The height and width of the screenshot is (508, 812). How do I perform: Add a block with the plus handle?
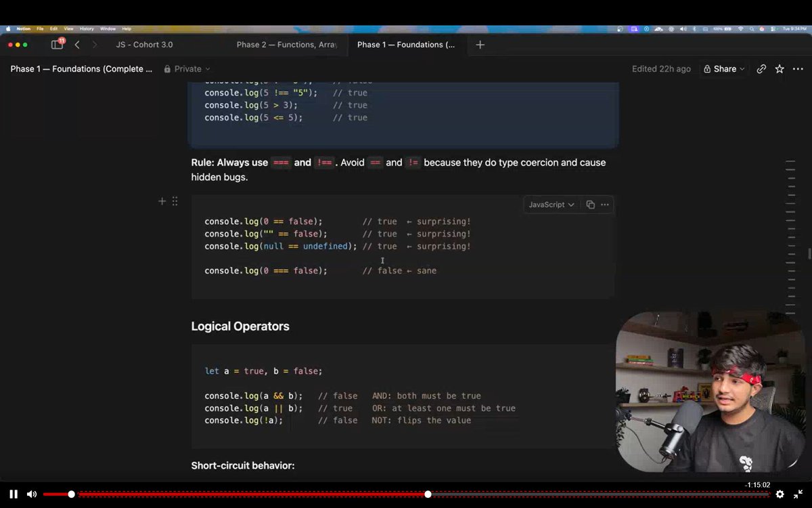click(162, 201)
